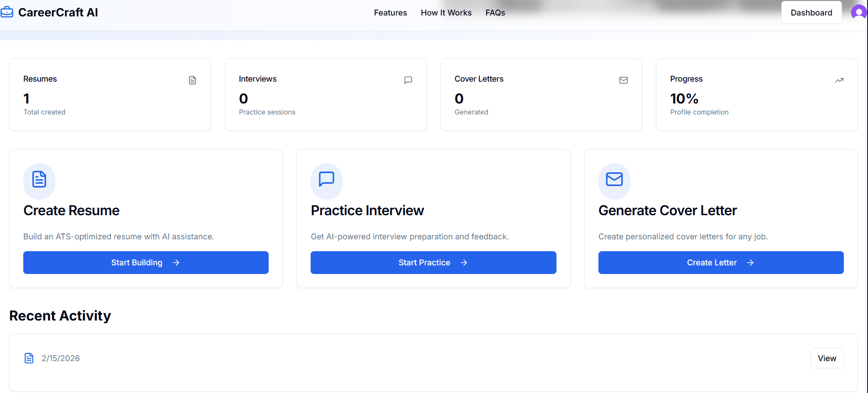The image size is (868, 393).
Task: Click 'Get AI-powered interview preparation' description
Action: [x=410, y=237]
